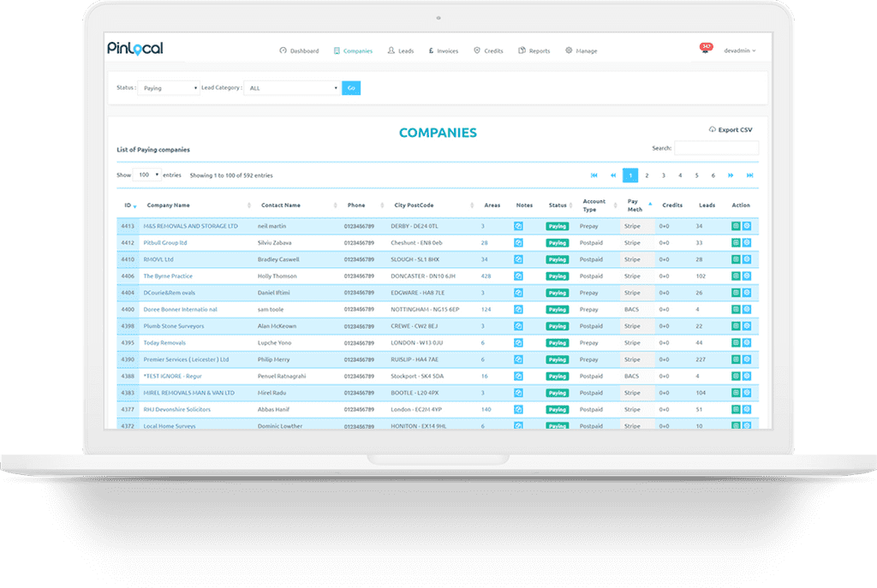Go to next page using forward arrows
Image resolution: width=877 pixels, height=588 pixels.
click(x=731, y=175)
